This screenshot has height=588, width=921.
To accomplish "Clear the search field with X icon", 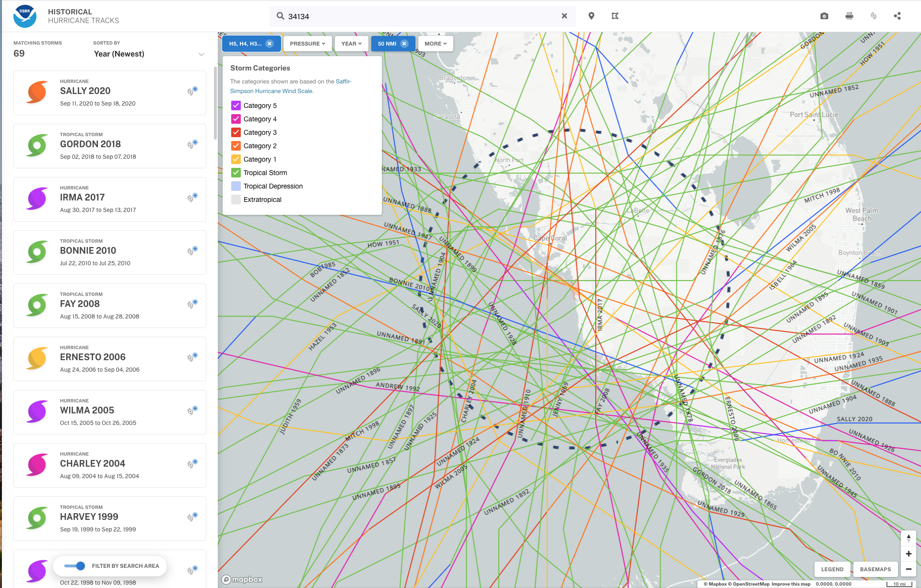I will [x=565, y=16].
